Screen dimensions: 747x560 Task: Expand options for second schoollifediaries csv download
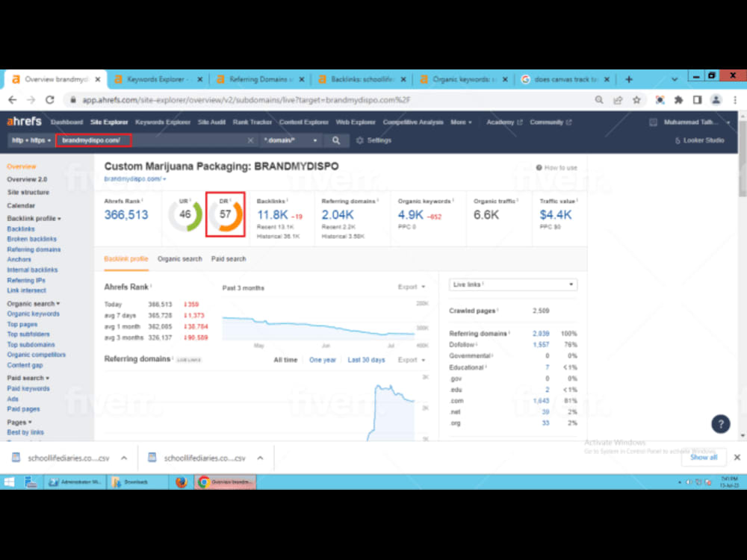coord(260,458)
